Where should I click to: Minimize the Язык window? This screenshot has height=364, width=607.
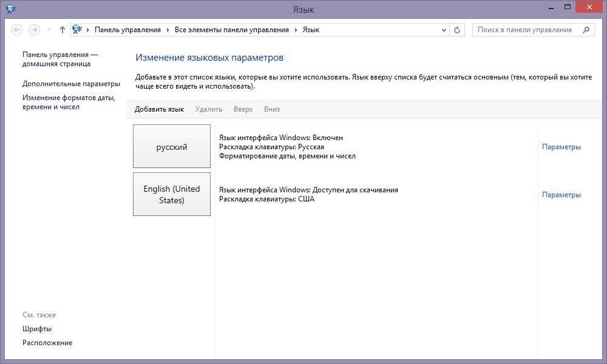[x=551, y=7]
